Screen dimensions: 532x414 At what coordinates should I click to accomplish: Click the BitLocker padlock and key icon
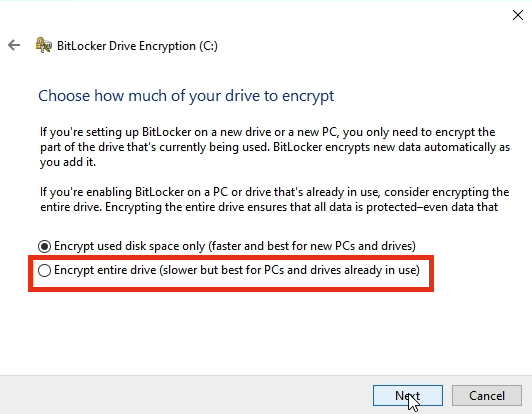click(x=44, y=45)
